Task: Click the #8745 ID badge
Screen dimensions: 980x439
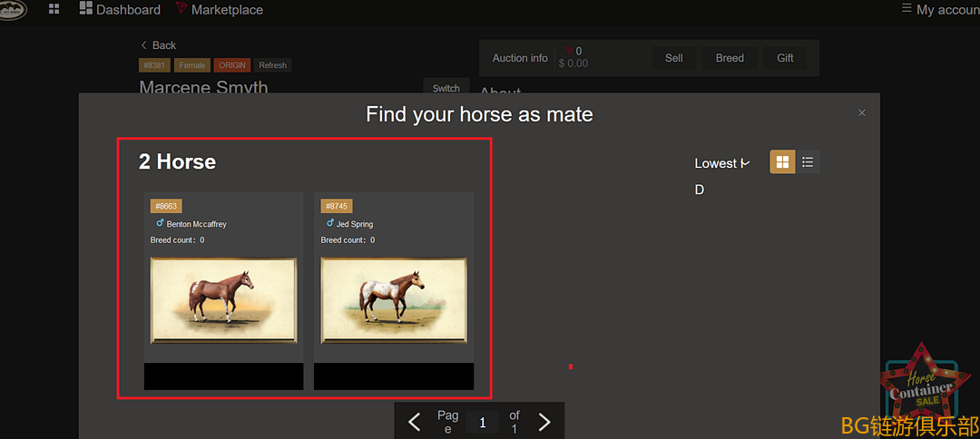Action: click(337, 206)
